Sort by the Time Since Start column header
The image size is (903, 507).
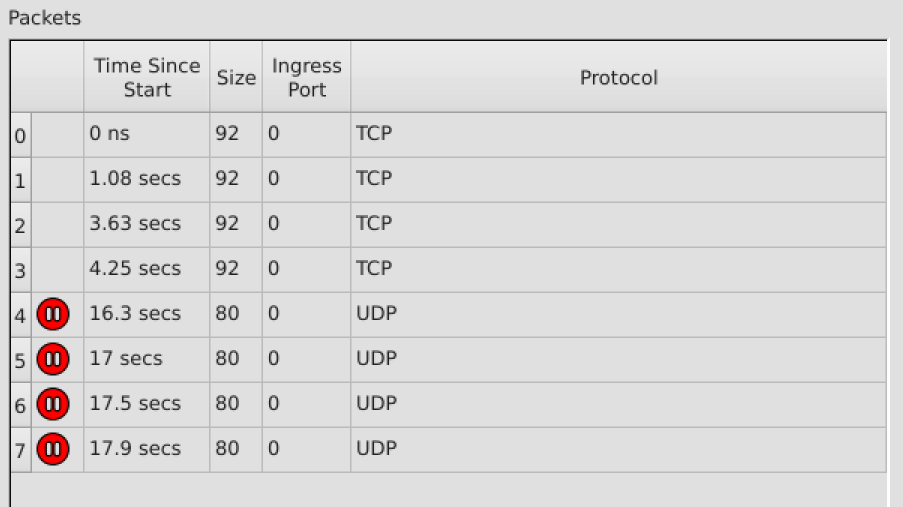tap(147, 78)
